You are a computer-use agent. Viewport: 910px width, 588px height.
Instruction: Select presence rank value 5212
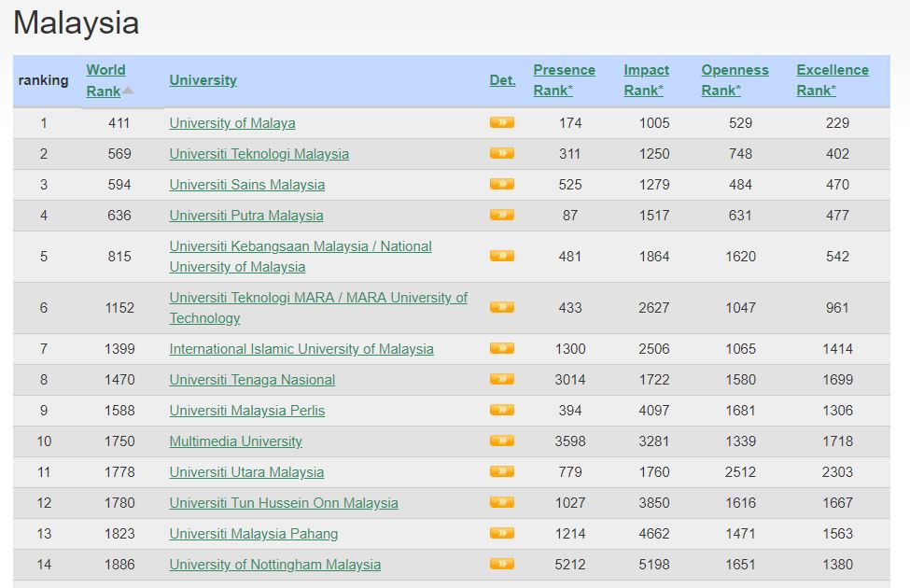pyautogui.click(x=570, y=565)
